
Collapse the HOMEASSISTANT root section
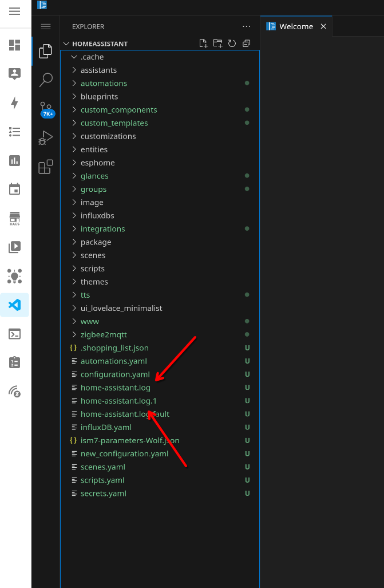pos(100,44)
